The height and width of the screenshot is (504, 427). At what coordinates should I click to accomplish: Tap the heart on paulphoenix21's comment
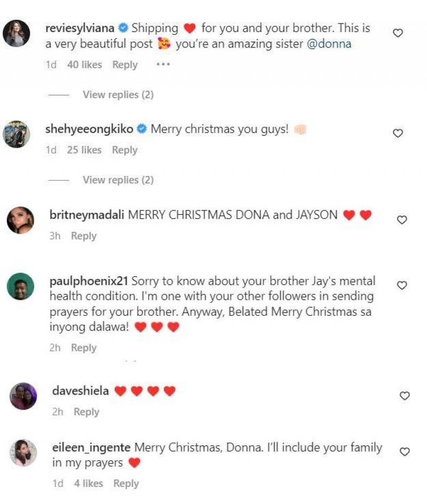click(x=402, y=285)
